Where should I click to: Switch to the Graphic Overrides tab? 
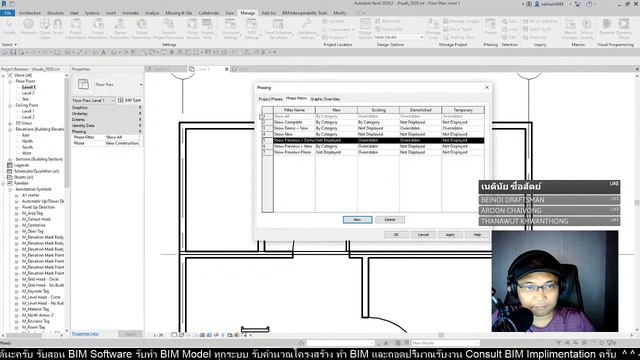point(325,99)
